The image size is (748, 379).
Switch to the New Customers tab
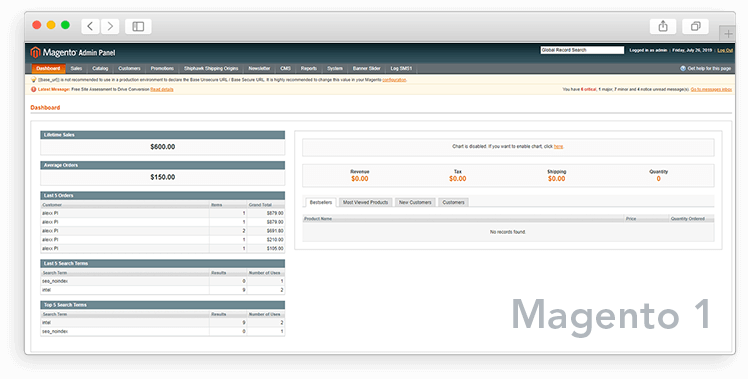pos(415,202)
